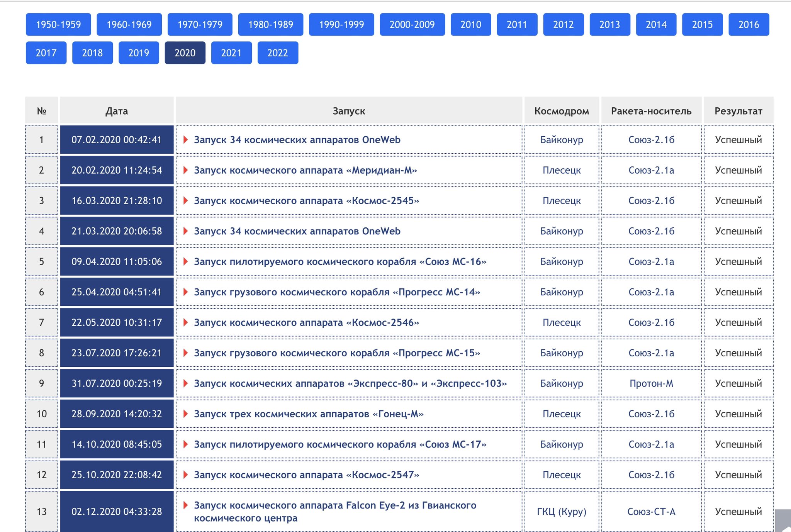Click Протон-М rocket link
The image size is (791, 532).
pos(651,383)
